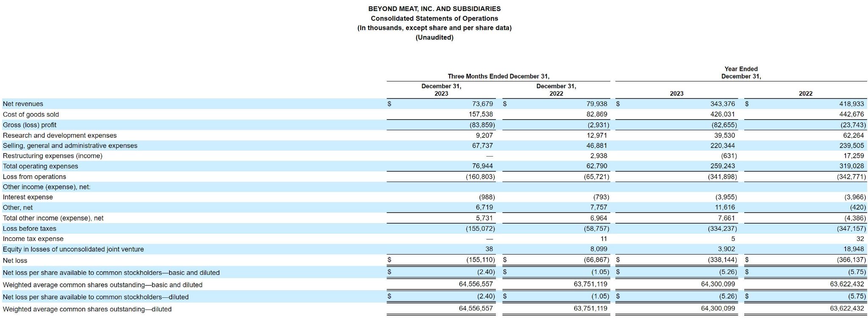Highlight the "Gross (loss) profit" row label

30,125
